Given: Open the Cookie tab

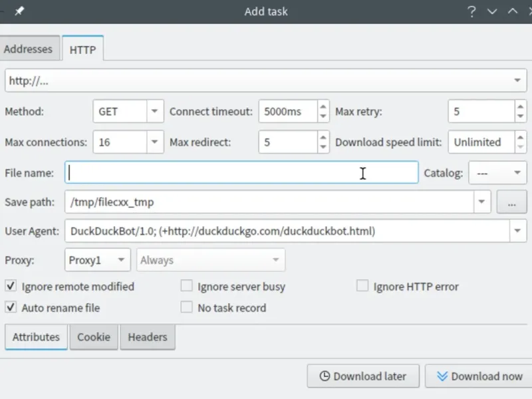Looking at the screenshot, I should click(x=94, y=337).
